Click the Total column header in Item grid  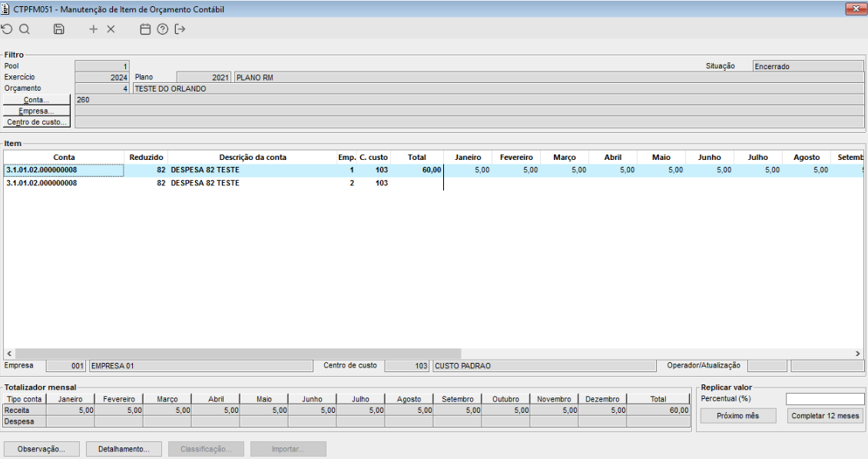(x=417, y=158)
